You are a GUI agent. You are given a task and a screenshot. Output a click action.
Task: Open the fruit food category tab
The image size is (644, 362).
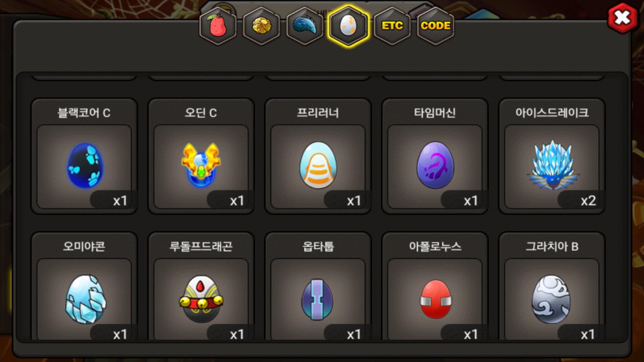[x=218, y=26]
